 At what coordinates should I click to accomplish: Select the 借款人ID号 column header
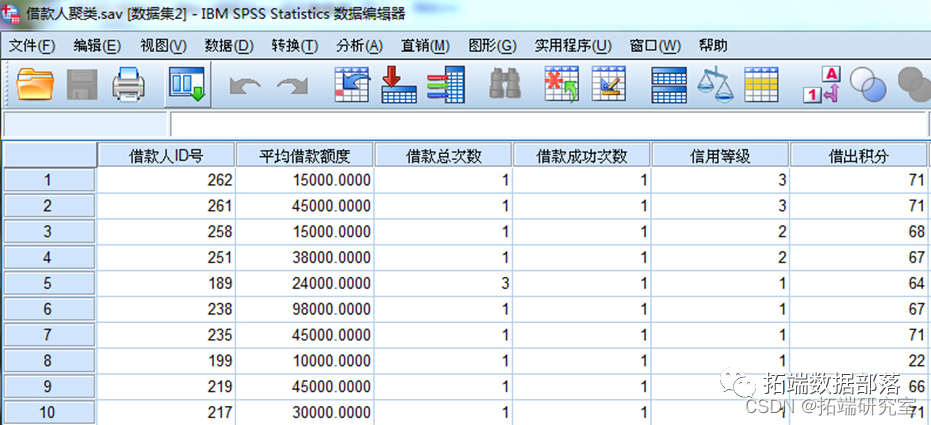pos(166,155)
